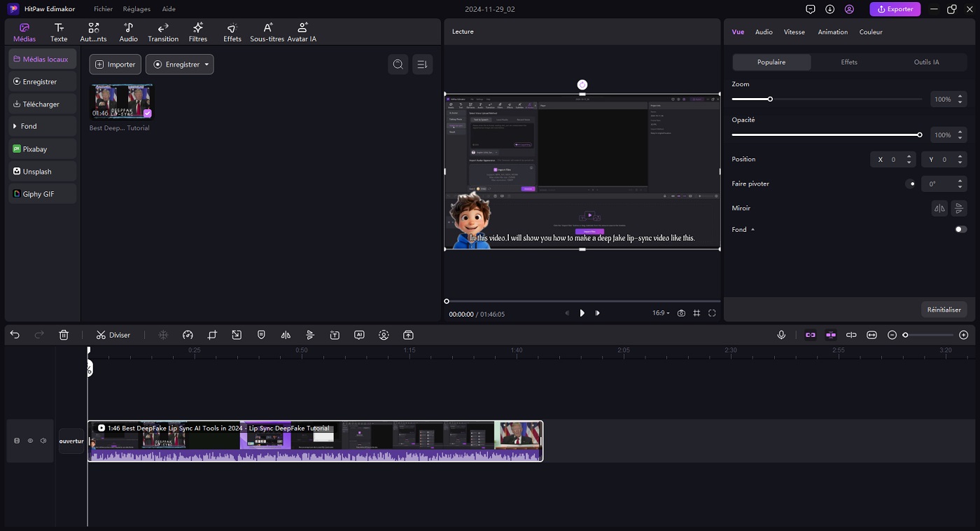Click the Exporter button
Viewport: 980px width, 531px height.
click(x=895, y=9)
